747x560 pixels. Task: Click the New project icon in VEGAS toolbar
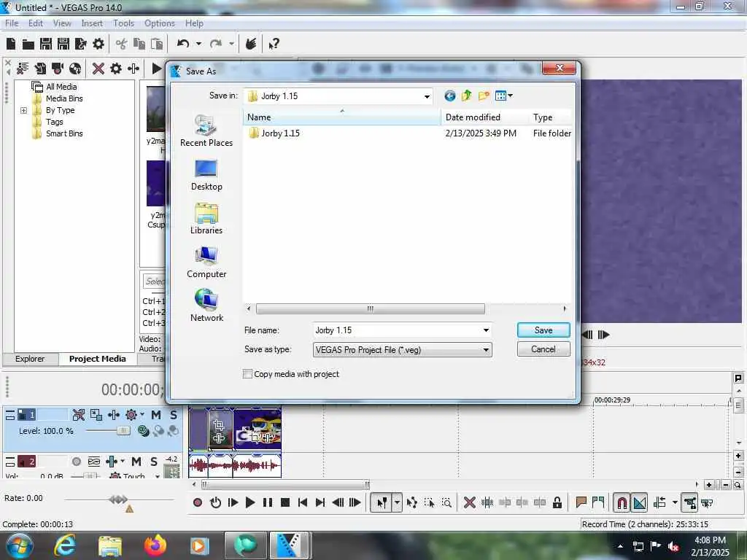tap(11, 44)
